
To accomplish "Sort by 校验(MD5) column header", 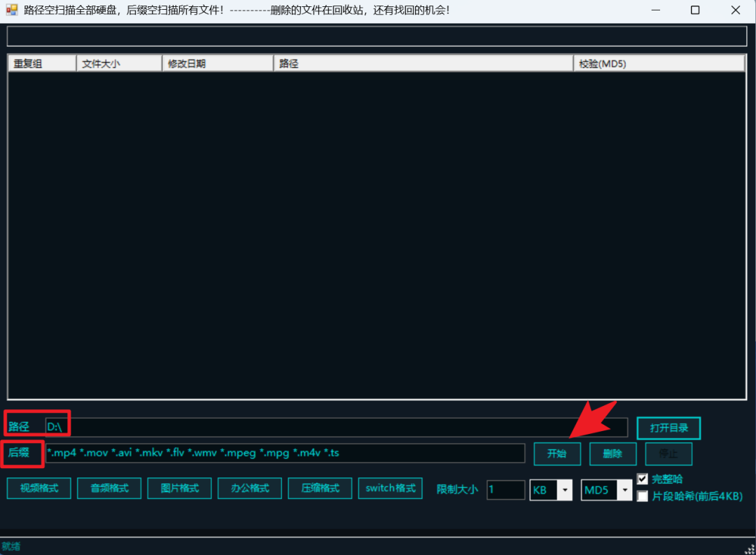I will 659,64.
